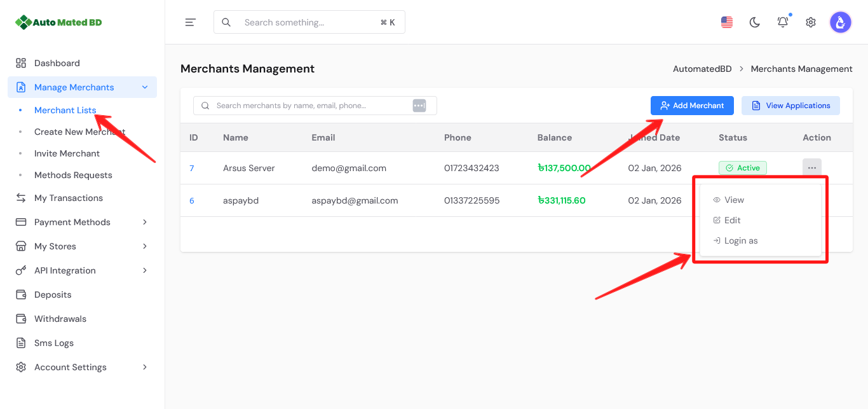
Task: Click the user avatar profile icon
Action: pyautogui.click(x=841, y=22)
